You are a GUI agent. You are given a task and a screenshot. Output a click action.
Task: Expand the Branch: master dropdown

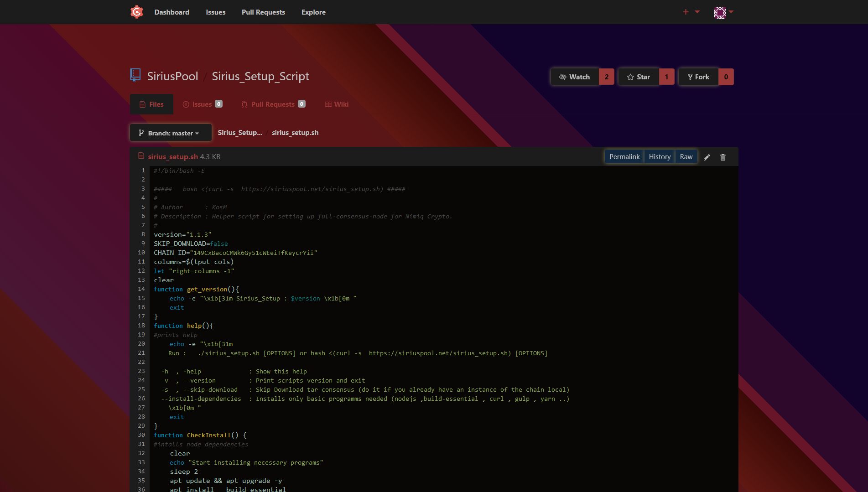coord(171,133)
